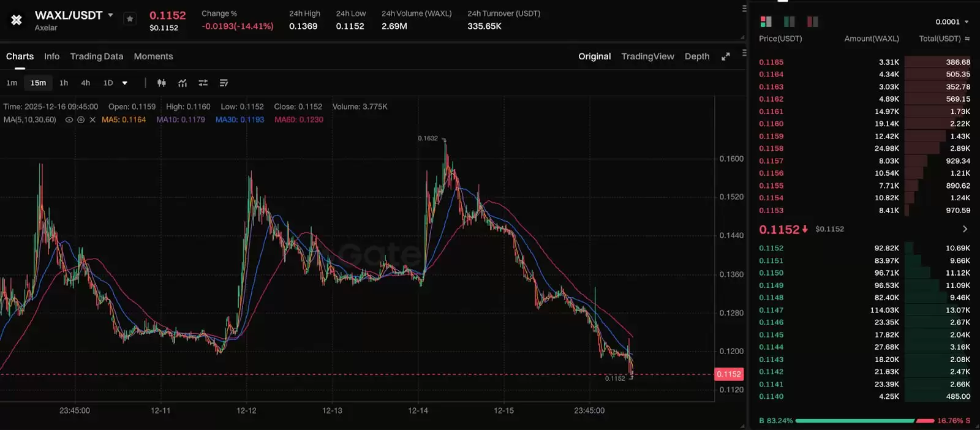Open the WAXL/USDT trading pair dropdown
The width and height of the screenshot is (980, 430).
tap(110, 15)
